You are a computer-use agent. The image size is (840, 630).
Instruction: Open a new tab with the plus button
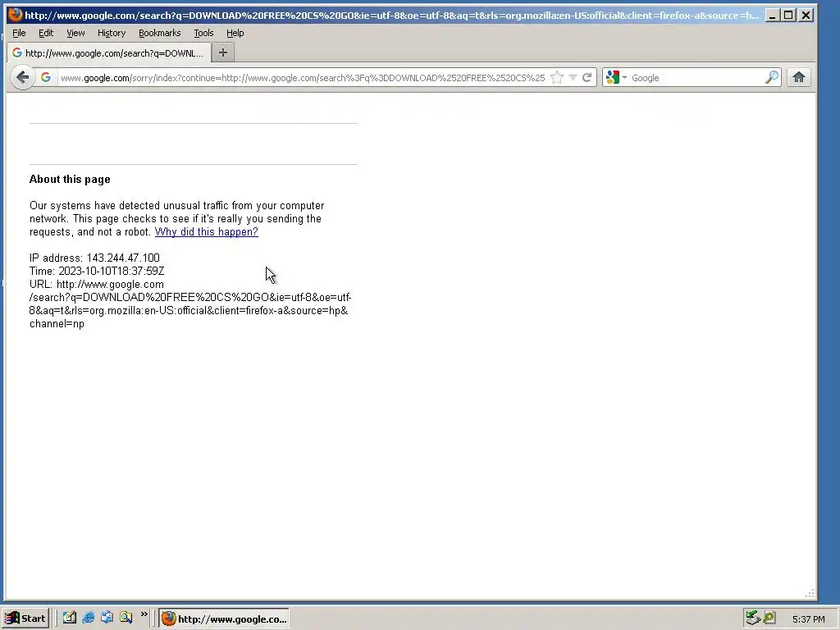click(x=223, y=52)
